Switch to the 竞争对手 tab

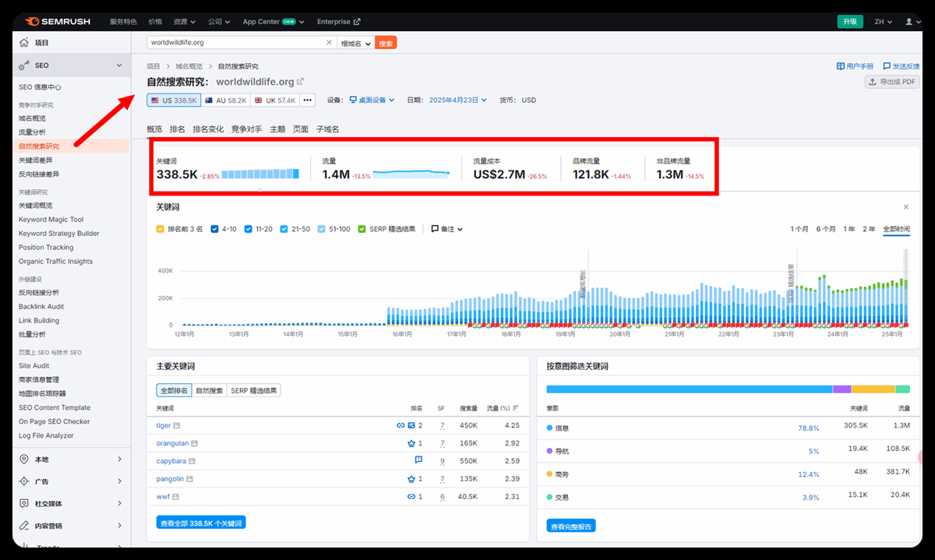click(246, 129)
